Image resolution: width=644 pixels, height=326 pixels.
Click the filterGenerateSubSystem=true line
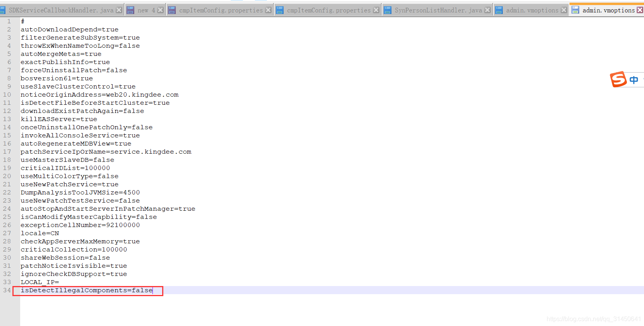[x=80, y=38]
